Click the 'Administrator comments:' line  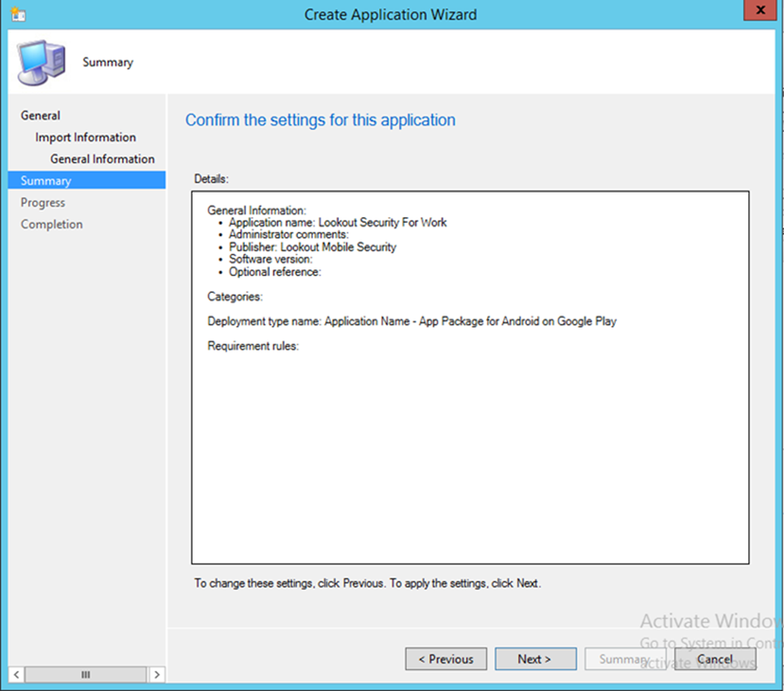pos(289,234)
